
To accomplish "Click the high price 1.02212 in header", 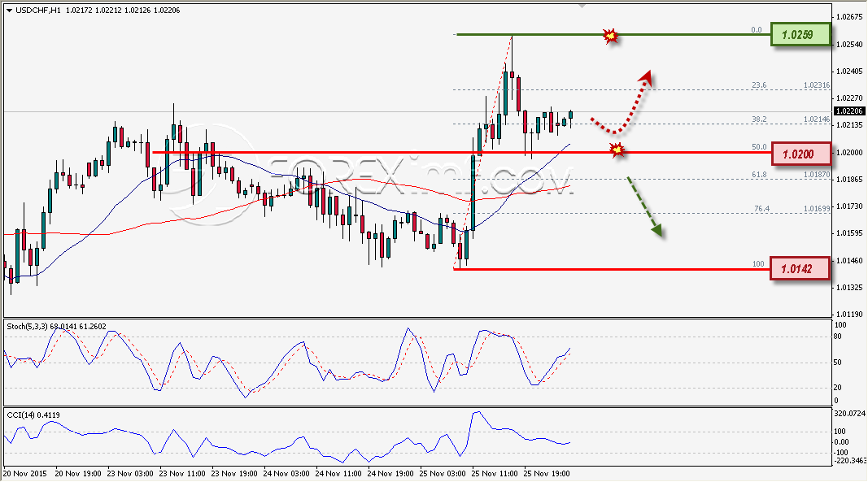I will (x=107, y=10).
